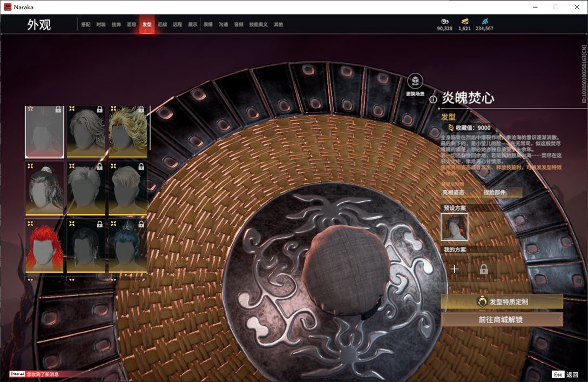This screenshot has height=382, width=588.
Task: Click the 捏脸部件 button
Action: 502,192
